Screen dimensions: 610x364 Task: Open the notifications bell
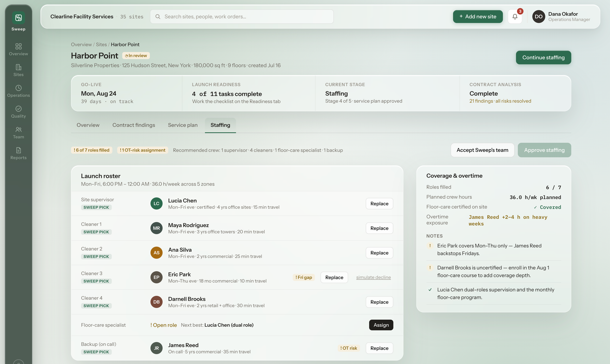pyautogui.click(x=515, y=16)
